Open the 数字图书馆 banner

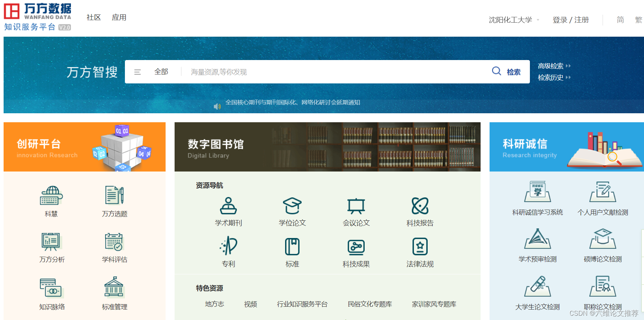coord(328,147)
